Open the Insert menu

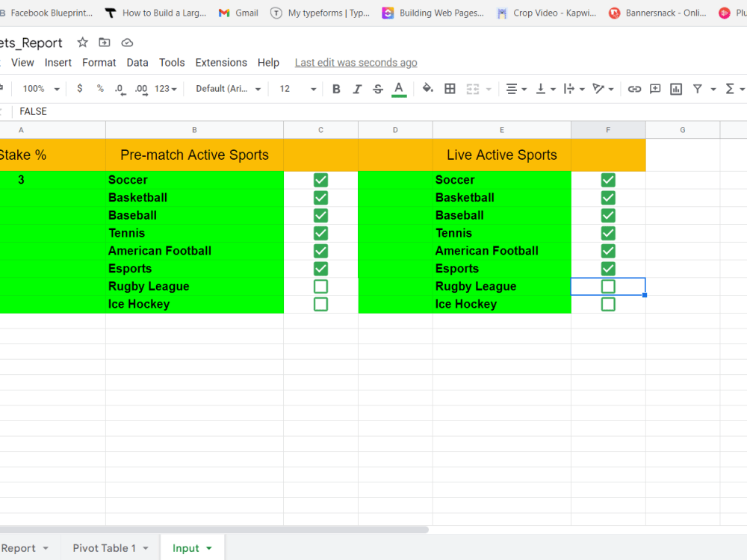click(58, 63)
